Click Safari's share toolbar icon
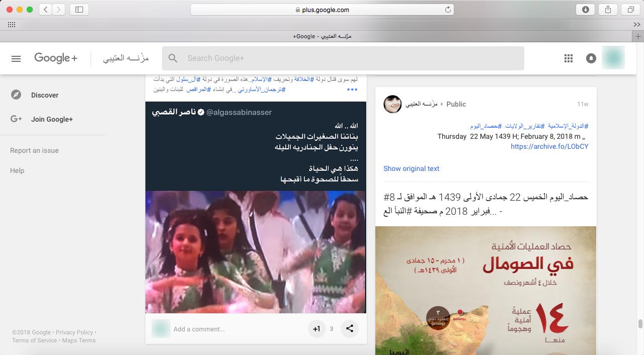644x355 pixels. [x=608, y=10]
